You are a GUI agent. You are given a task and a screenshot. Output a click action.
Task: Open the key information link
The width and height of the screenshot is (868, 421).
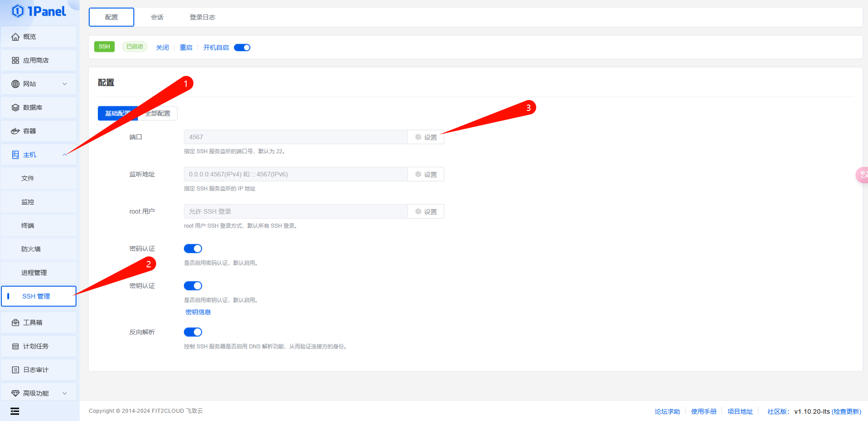click(198, 312)
